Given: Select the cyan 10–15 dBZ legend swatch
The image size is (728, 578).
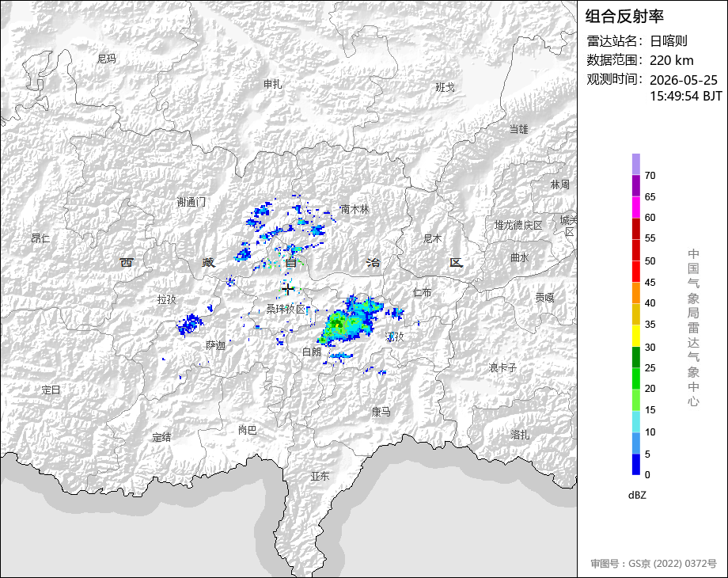Looking at the screenshot, I should click(636, 422).
